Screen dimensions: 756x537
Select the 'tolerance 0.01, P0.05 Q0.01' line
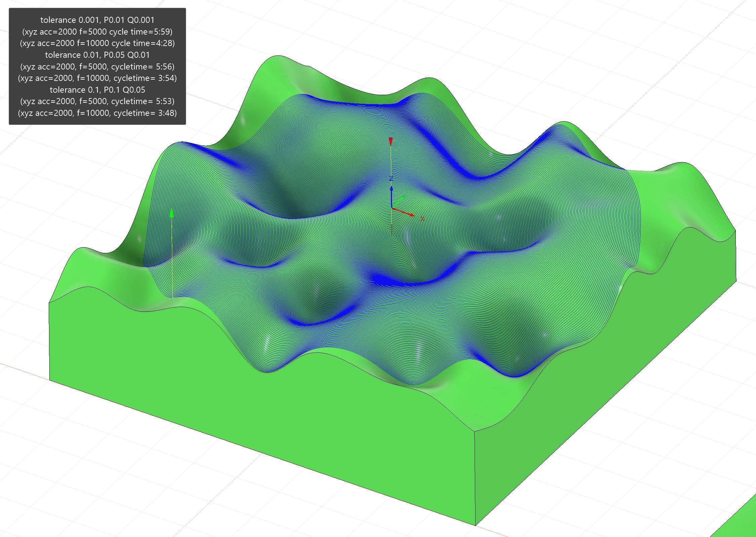(97, 55)
